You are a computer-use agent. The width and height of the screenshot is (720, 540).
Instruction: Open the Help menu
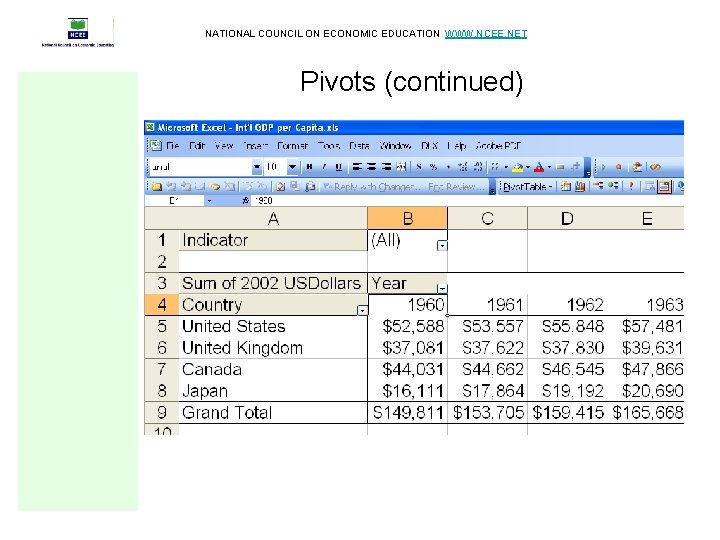coord(456,146)
